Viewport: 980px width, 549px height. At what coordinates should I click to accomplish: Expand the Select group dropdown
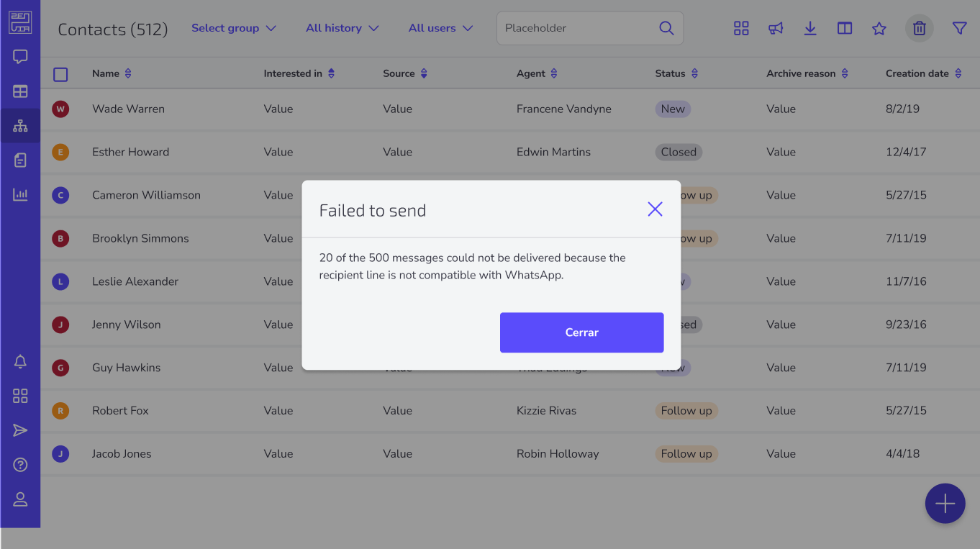234,28
